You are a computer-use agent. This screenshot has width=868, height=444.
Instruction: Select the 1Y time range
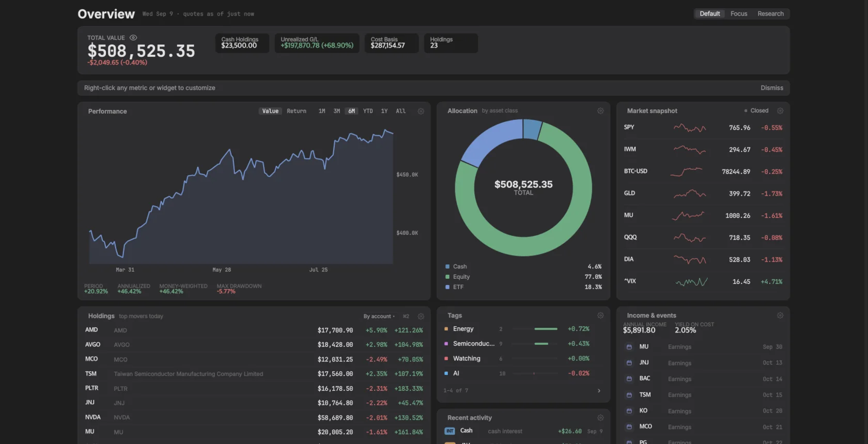point(384,111)
